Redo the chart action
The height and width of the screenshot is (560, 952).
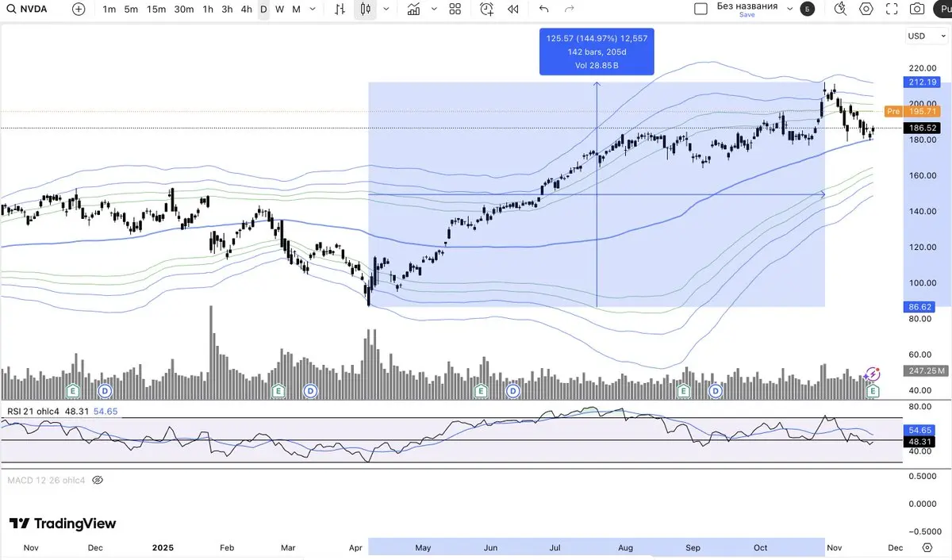tap(569, 10)
